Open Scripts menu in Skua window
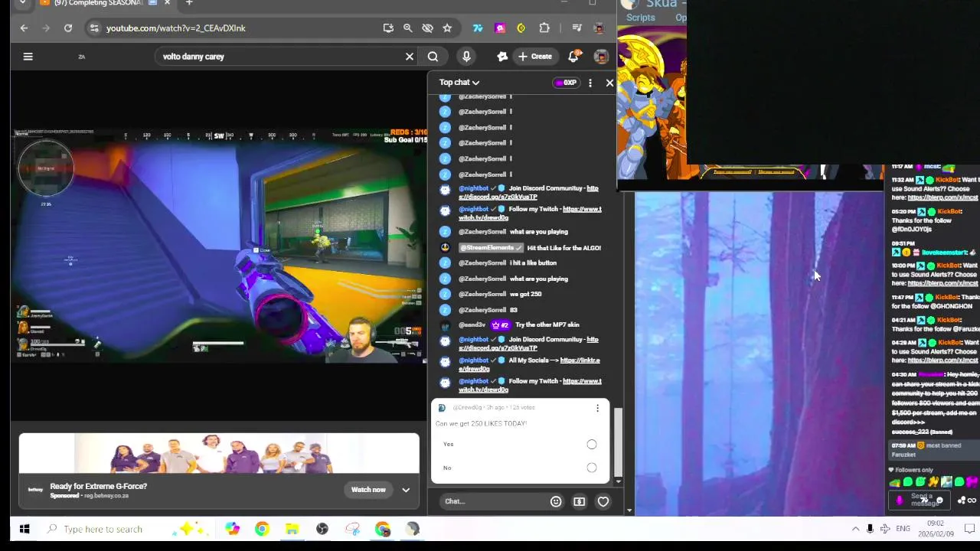This screenshot has height=551, width=980. point(640,18)
